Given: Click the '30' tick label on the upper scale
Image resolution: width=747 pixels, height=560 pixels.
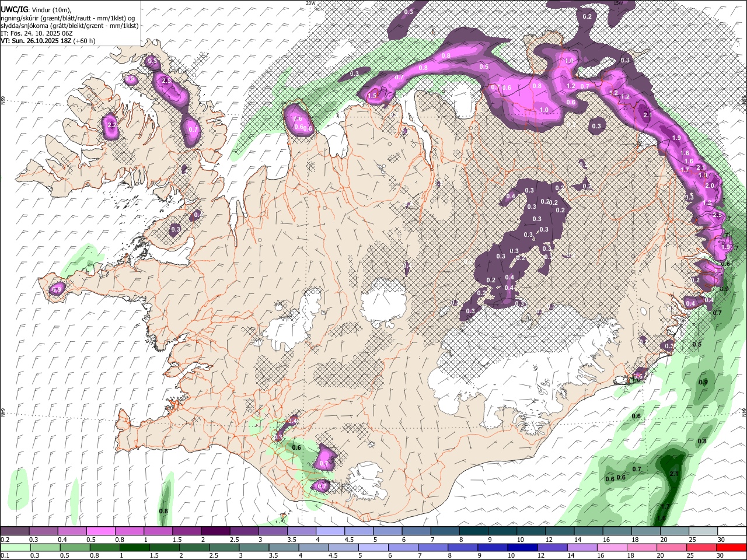Looking at the screenshot, I should click(x=721, y=540).
